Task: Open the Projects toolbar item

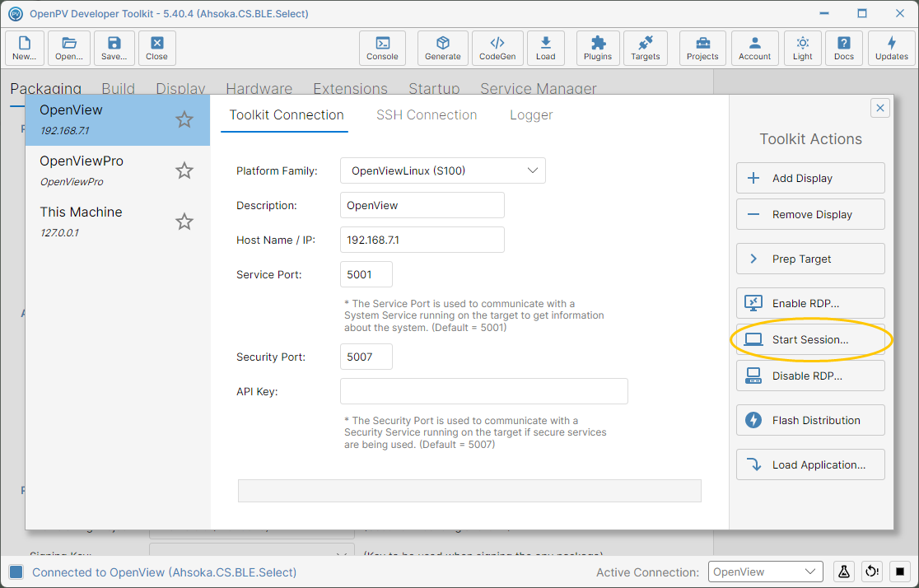Action: pos(702,48)
